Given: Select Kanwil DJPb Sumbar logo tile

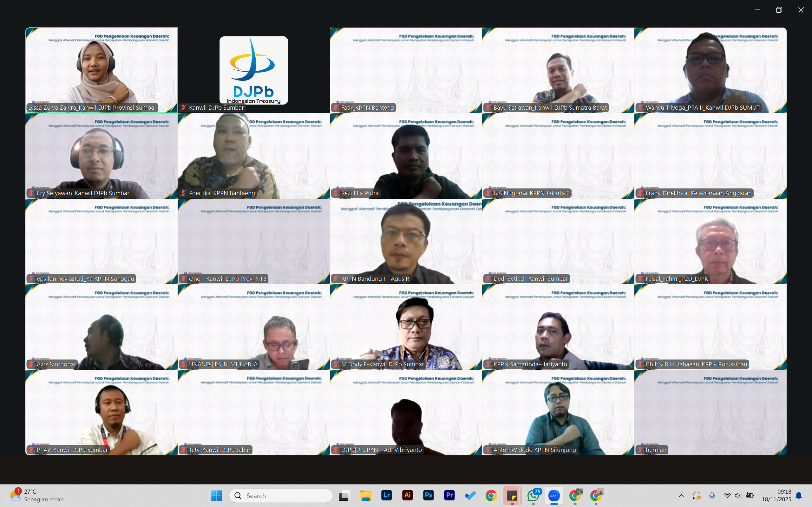Looking at the screenshot, I should tap(254, 70).
